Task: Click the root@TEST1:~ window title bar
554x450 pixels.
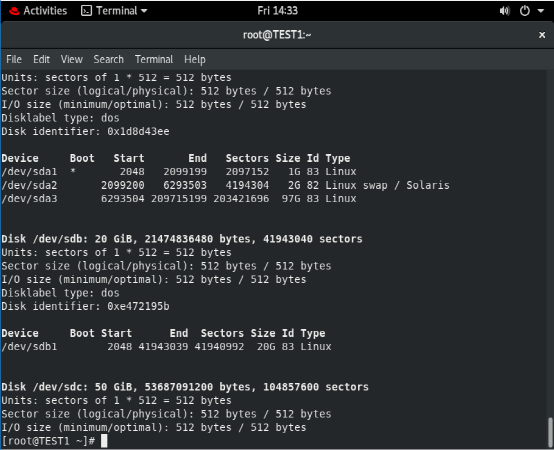Action: pyautogui.click(x=277, y=35)
